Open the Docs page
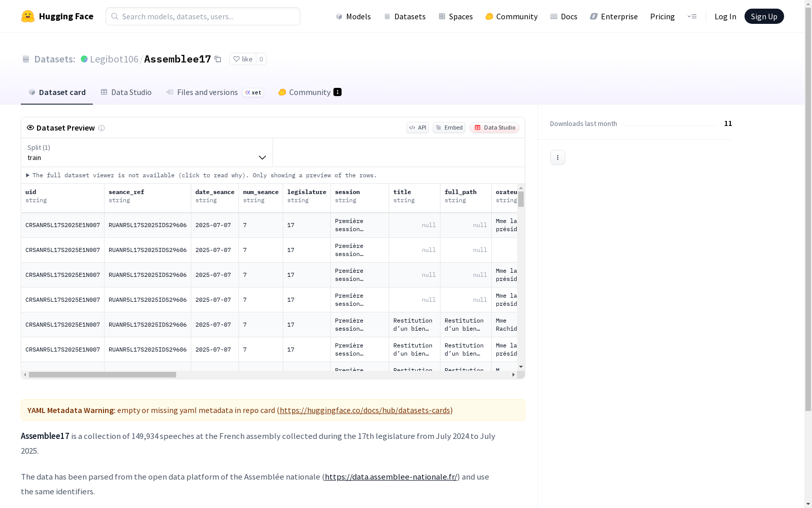812x508 pixels. pyautogui.click(x=564, y=16)
